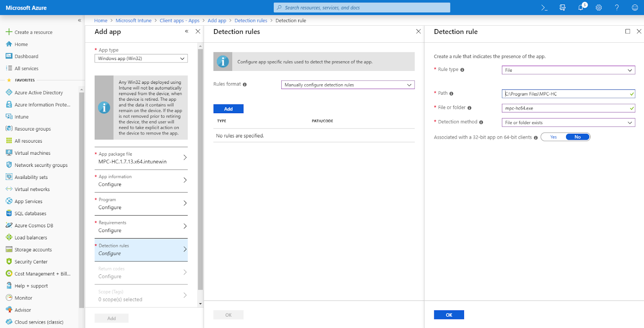This screenshot has height=328, width=644.
Task: Open All services in the sidebar
Action: (x=27, y=69)
